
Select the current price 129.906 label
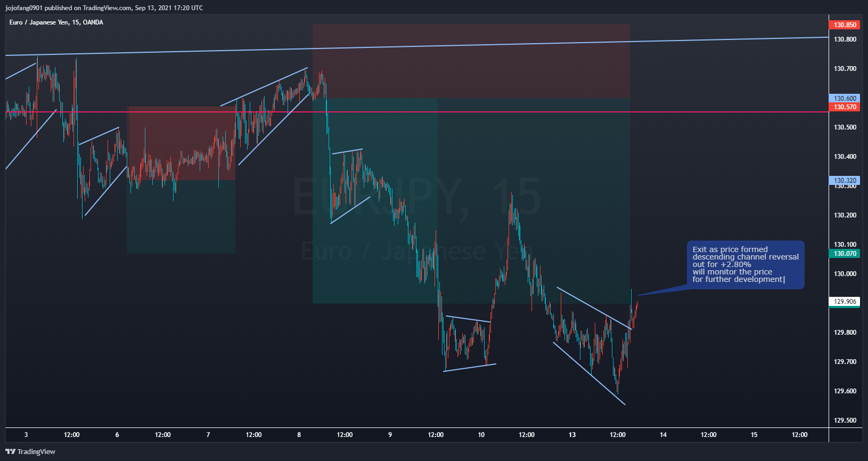coord(845,301)
